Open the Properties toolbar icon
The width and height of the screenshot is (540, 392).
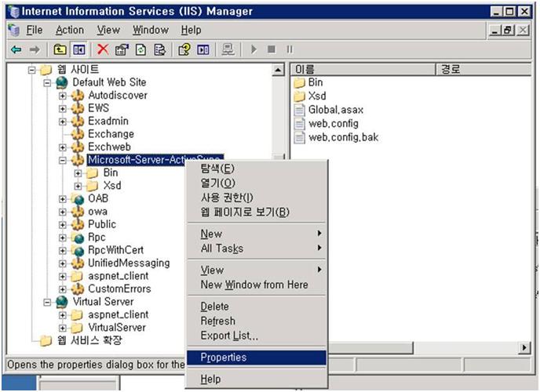122,50
